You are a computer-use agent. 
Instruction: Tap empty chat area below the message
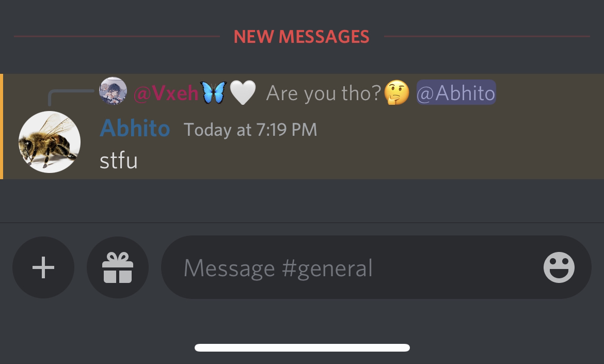pos(302,200)
